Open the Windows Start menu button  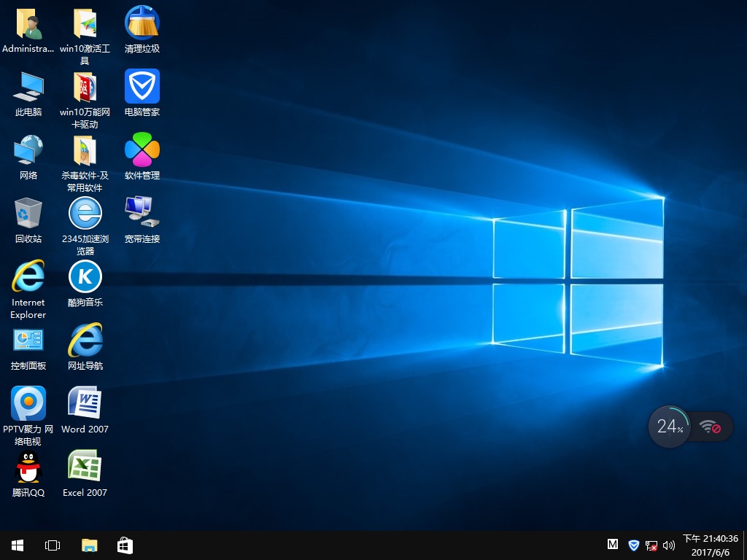[18, 545]
